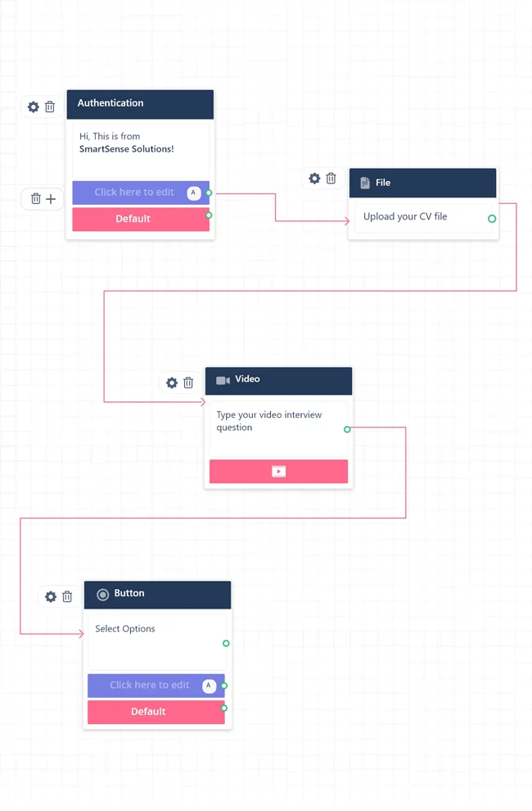Click the plus icon beside Authentication option
Viewport: 532px width, 811px height.
[x=51, y=199]
